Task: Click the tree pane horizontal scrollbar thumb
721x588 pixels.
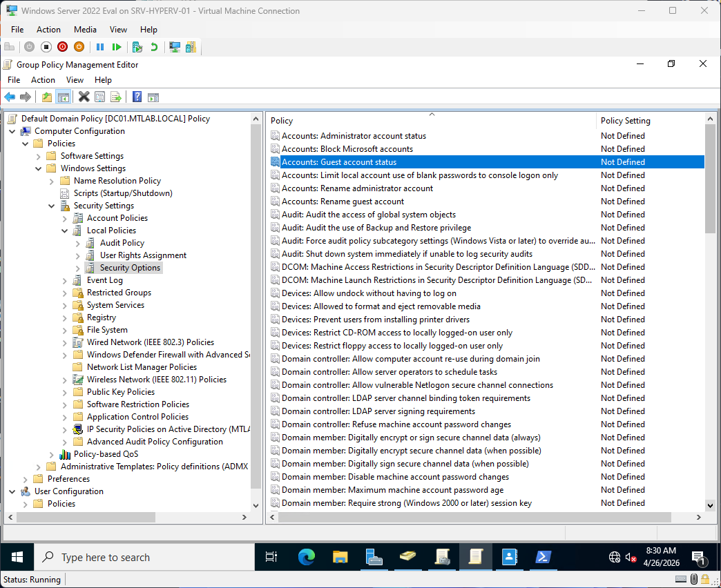Action: [86, 517]
